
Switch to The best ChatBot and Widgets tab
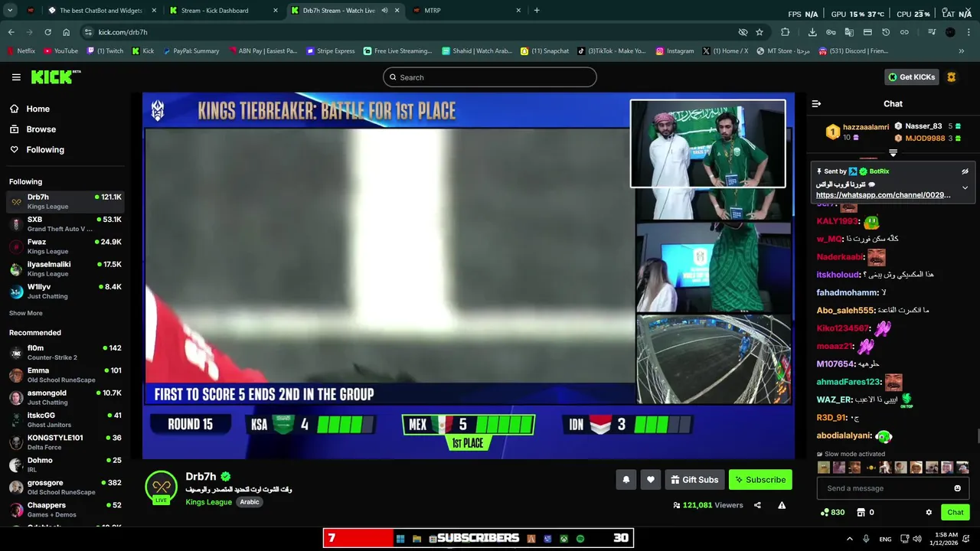[101, 11]
